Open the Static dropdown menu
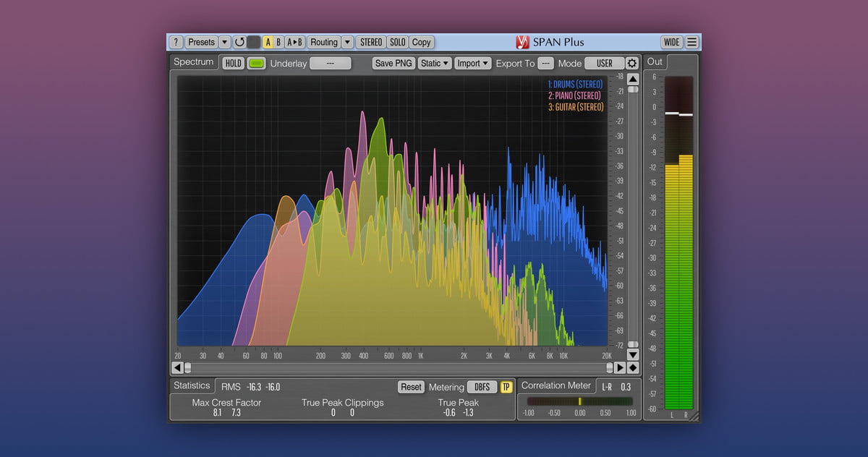The height and width of the screenshot is (457, 868). point(435,64)
